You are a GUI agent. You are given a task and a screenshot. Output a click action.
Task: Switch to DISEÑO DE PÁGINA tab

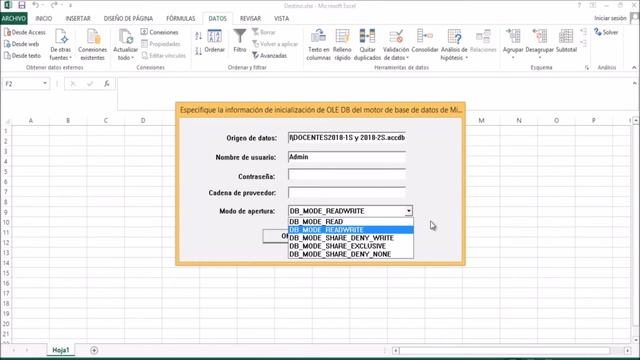[128, 18]
